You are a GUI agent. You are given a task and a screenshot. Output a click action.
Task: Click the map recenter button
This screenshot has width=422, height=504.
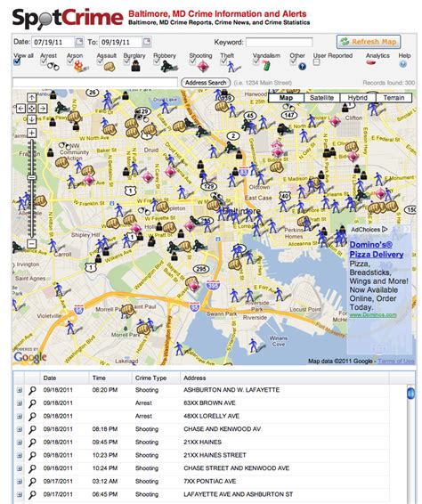tap(31, 109)
